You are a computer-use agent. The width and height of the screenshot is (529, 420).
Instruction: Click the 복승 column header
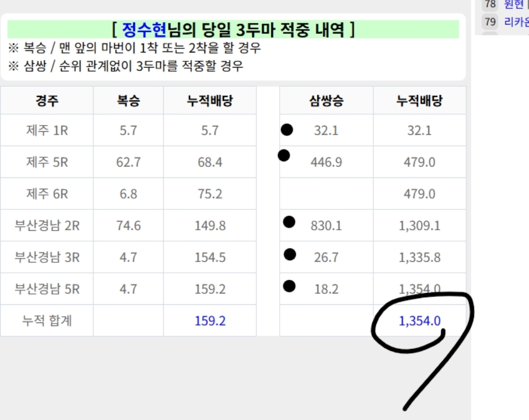pos(128,101)
